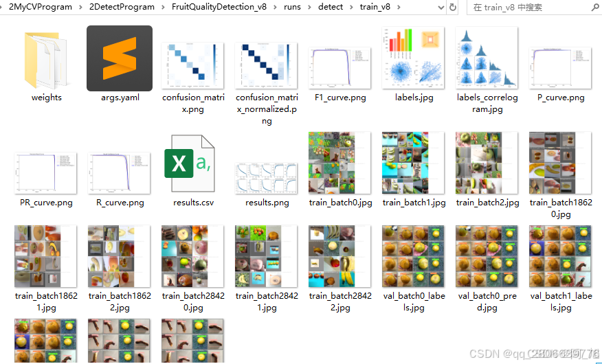Click the results.csv file name

pos(194,203)
